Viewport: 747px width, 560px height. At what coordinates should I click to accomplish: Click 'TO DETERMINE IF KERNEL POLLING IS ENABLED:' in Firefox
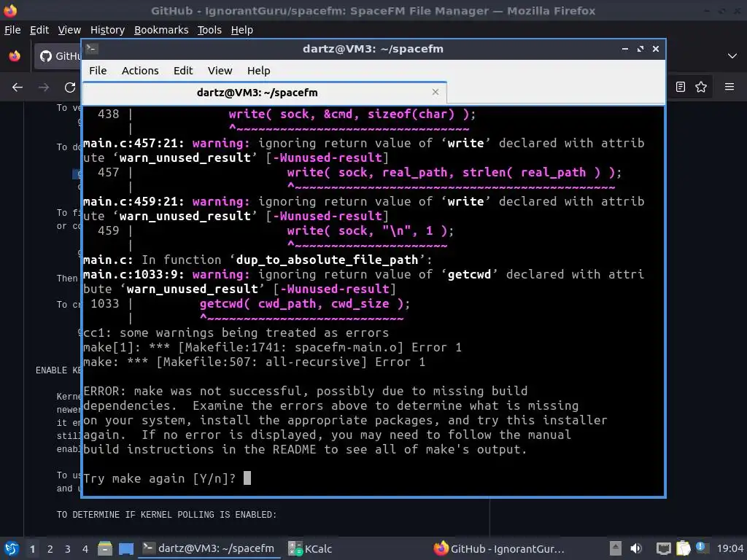click(167, 514)
